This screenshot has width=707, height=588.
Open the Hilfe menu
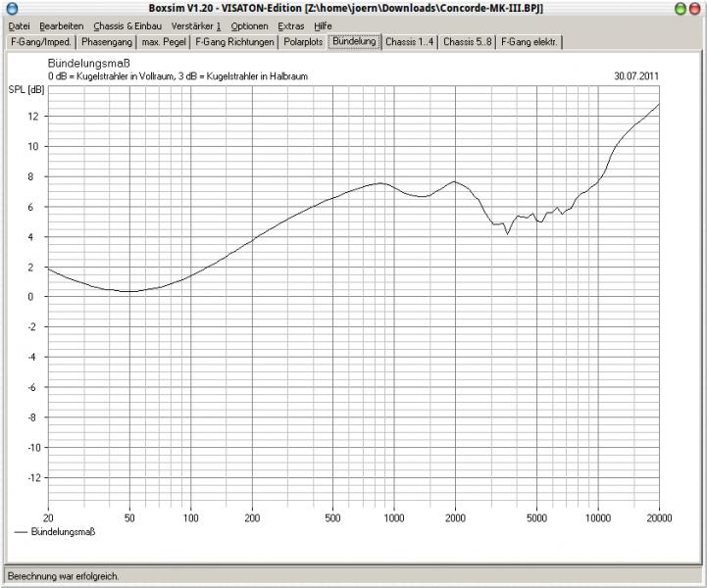coord(323,26)
